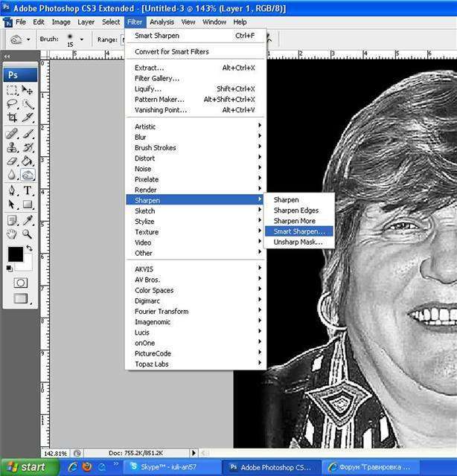Viewport: 457px width, 476px height.
Task: Select the Crop tool
Action: pyautogui.click(x=12, y=118)
